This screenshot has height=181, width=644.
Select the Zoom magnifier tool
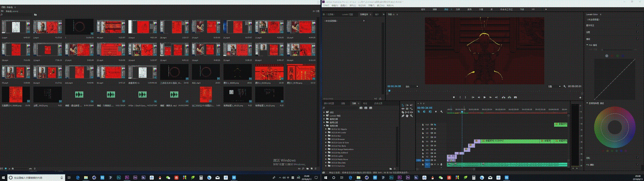tap(412, 116)
